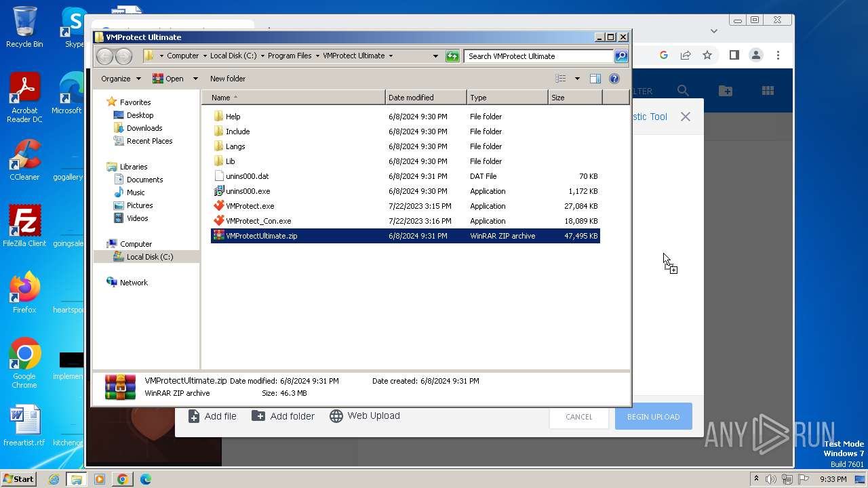Click the Explorer Back navigation button
The width and height of the screenshot is (868, 488).
coord(104,56)
